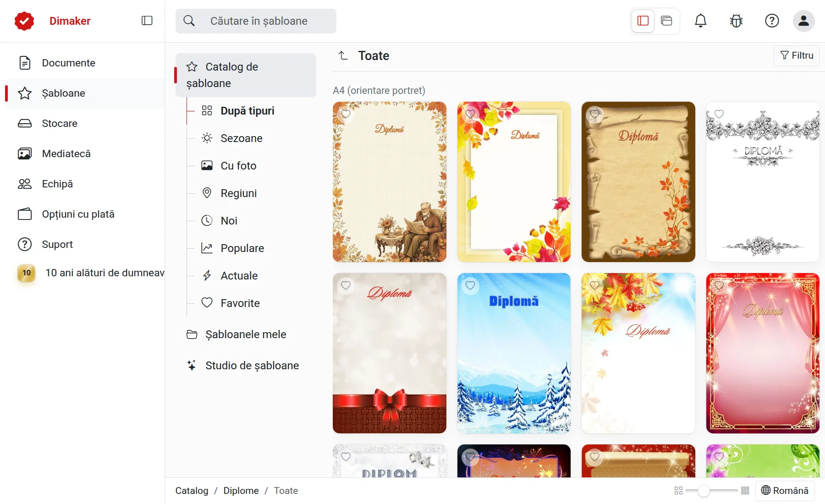Go up one level with the arrow next to Toate
Viewport: 825px width, 504px height.
click(343, 55)
